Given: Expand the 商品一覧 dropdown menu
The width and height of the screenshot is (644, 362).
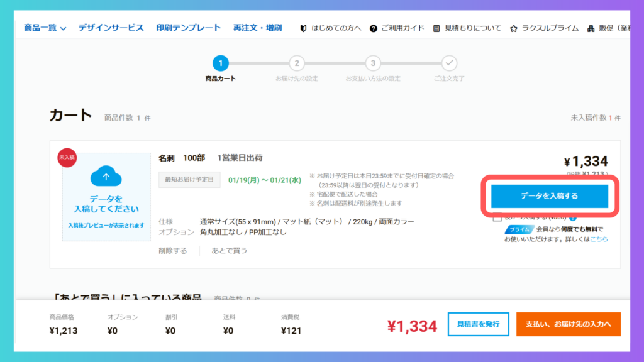Looking at the screenshot, I should [45, 28].
